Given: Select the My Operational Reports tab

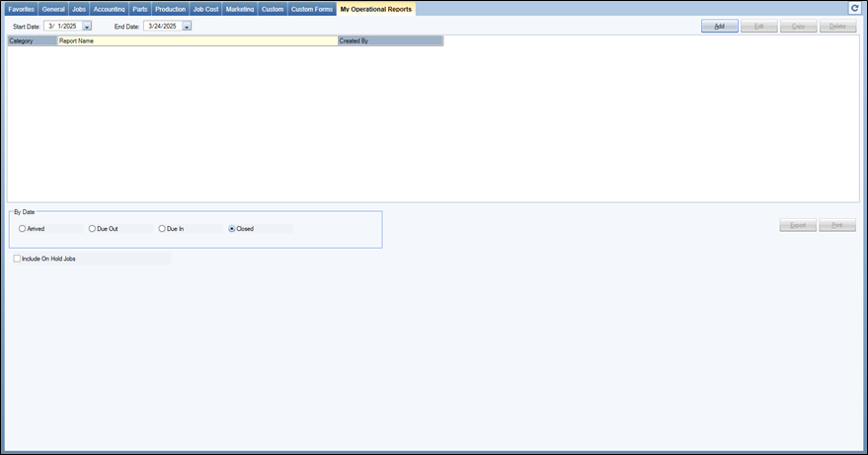Looking at the screenshot, I should point(376,9).
